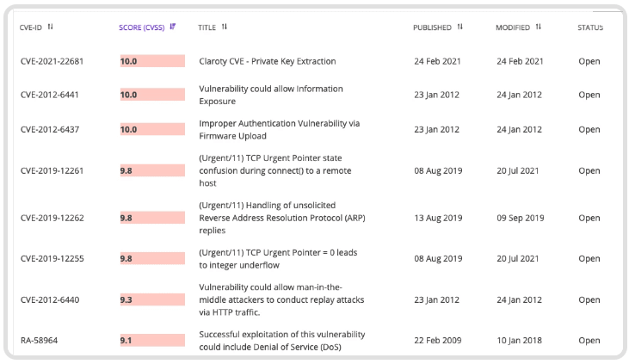Open CVE-2012-6441 vulnerability entry
The width and height of the screenshot is (629, 364).
(49, 95)
